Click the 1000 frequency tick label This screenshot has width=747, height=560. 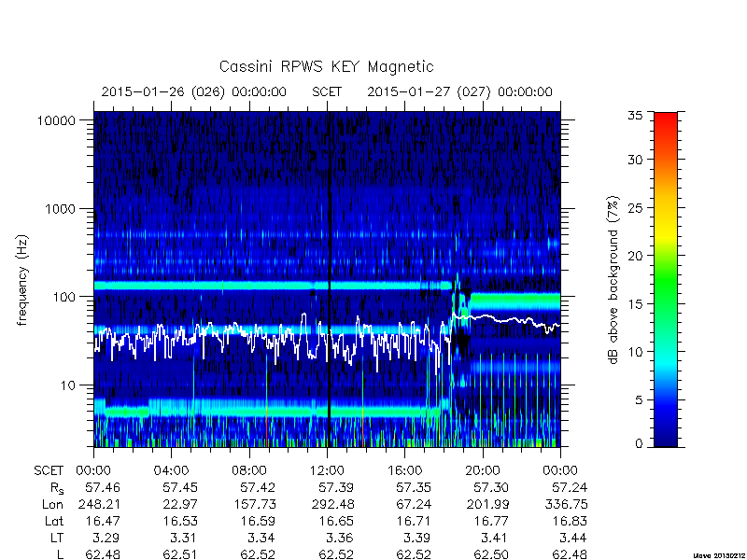pyautogui.click(x=60, y=209)
